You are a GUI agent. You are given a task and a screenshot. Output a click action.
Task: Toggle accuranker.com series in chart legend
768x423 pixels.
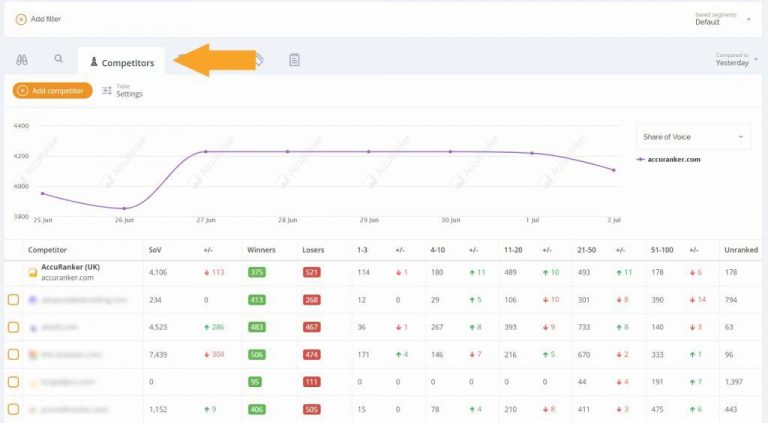click(669, 160)
